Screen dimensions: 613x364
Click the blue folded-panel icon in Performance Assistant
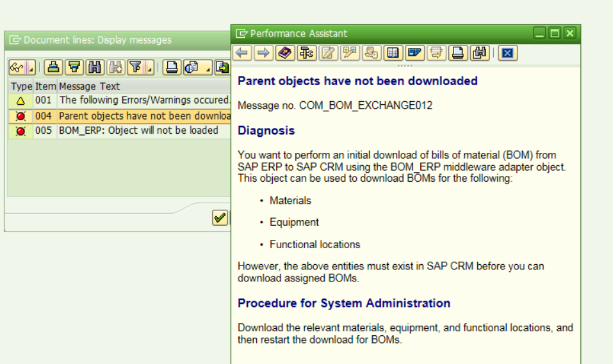414,53
